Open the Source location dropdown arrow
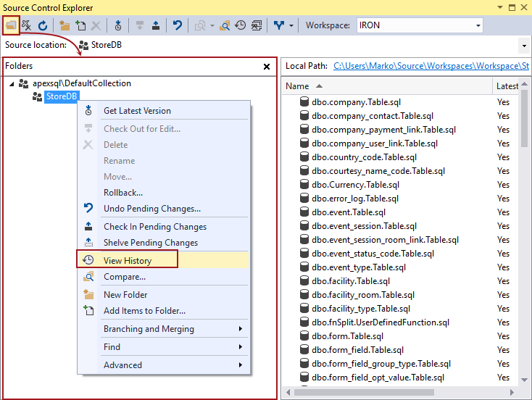532x400 pixels. 524,46
